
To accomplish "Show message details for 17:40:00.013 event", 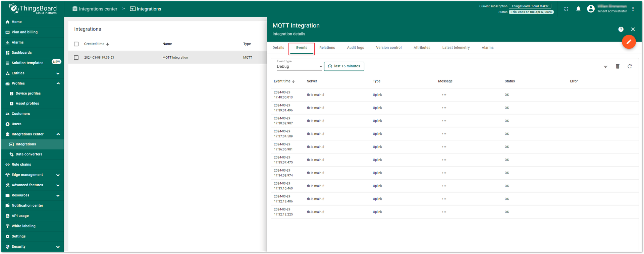I will coord(444,95).
